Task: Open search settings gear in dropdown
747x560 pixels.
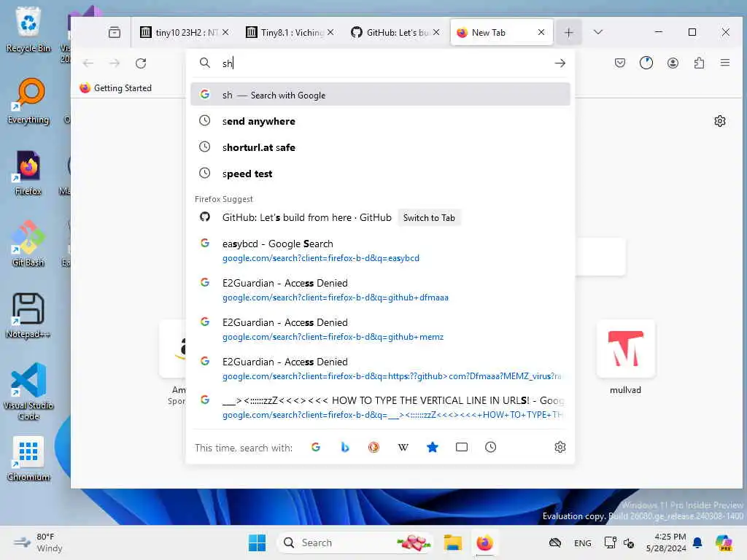Action: pos(560,447)
